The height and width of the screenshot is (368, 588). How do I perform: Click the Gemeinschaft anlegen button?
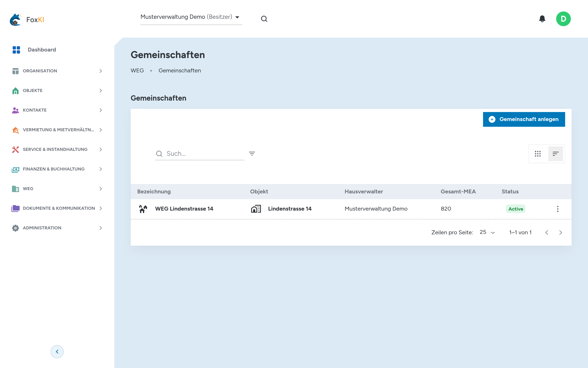pyautogui.click(x=524, y=119)
